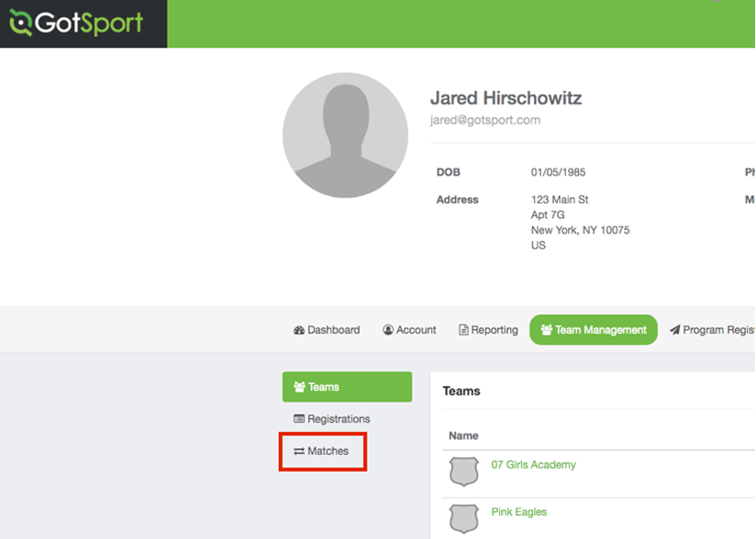The width and height of the screenshot is (756, 539).
Task: Click Jared's profile picture placeholder
Action: tap(345, 134)
